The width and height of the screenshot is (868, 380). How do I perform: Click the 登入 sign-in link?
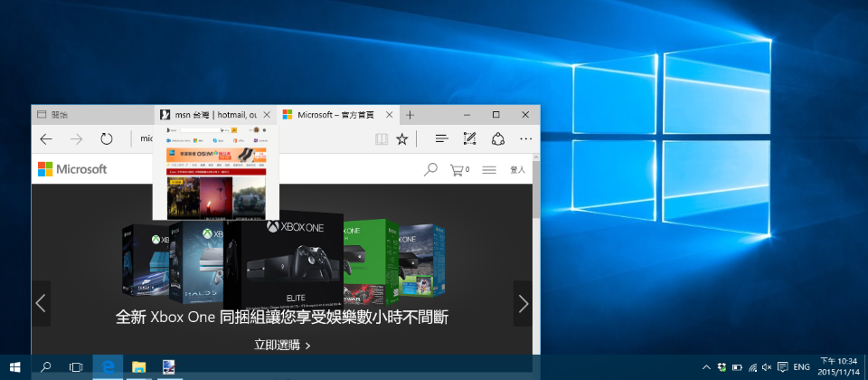(x=517, y=170)
